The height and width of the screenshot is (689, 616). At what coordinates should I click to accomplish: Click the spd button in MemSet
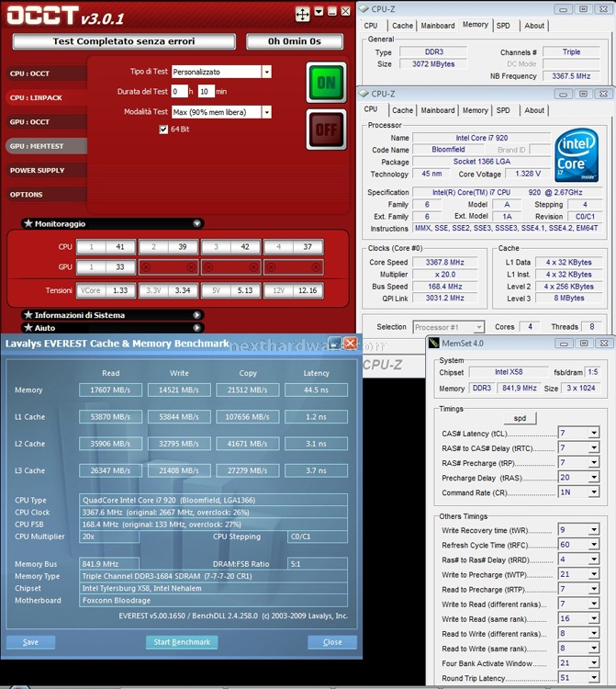click(x=520, y=418)
